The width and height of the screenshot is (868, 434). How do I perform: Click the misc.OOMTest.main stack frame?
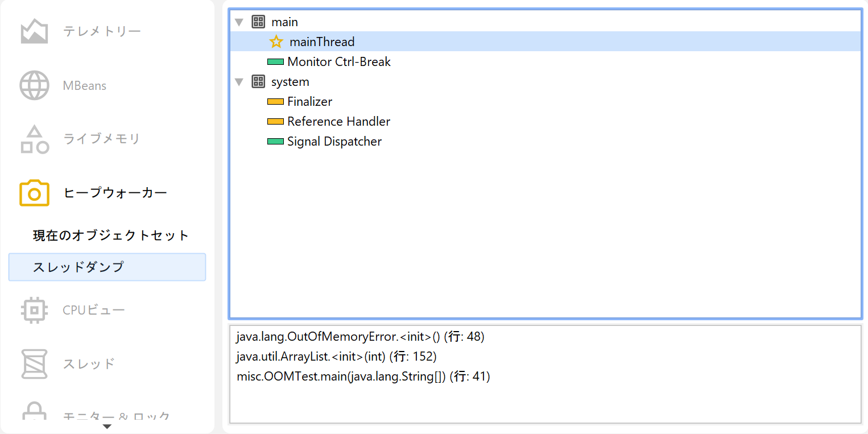[362, 377]
